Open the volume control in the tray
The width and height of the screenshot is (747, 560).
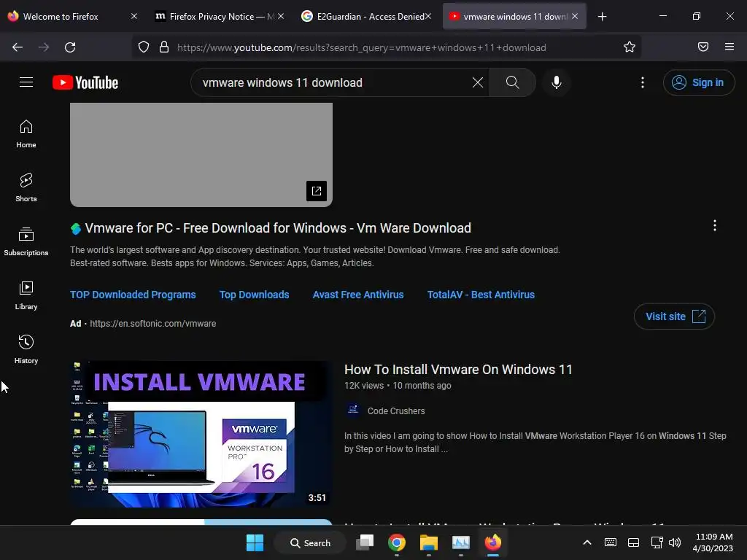click(675, 542)
